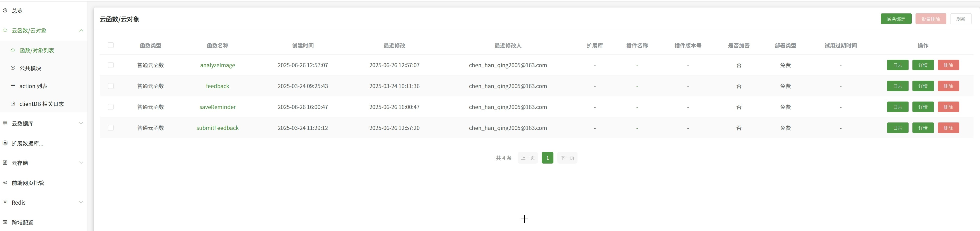Click last-modified time 2025-03-24 10:11:36

click(x=394, y=86)
